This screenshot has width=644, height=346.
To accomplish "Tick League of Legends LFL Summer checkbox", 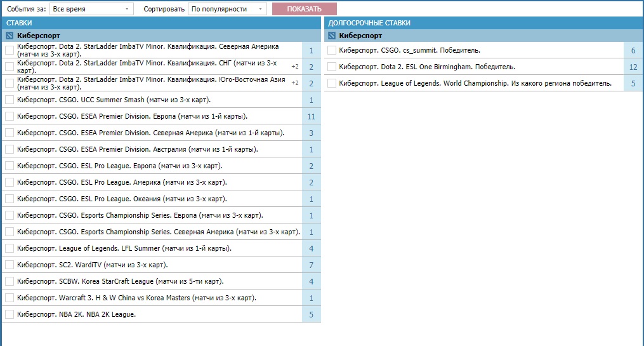I will click(x=10, y=248).
